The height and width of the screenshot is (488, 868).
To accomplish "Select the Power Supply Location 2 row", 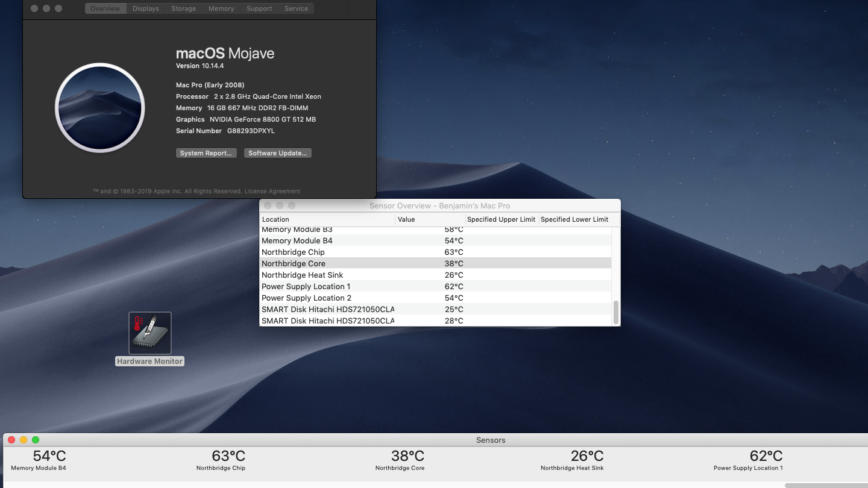I will coord(435,298).
